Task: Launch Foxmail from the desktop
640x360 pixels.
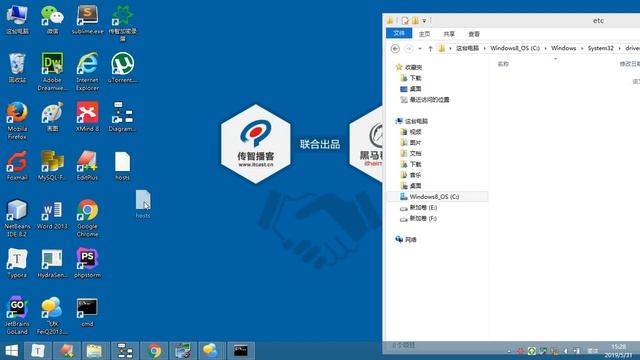Action: (17, 166)
